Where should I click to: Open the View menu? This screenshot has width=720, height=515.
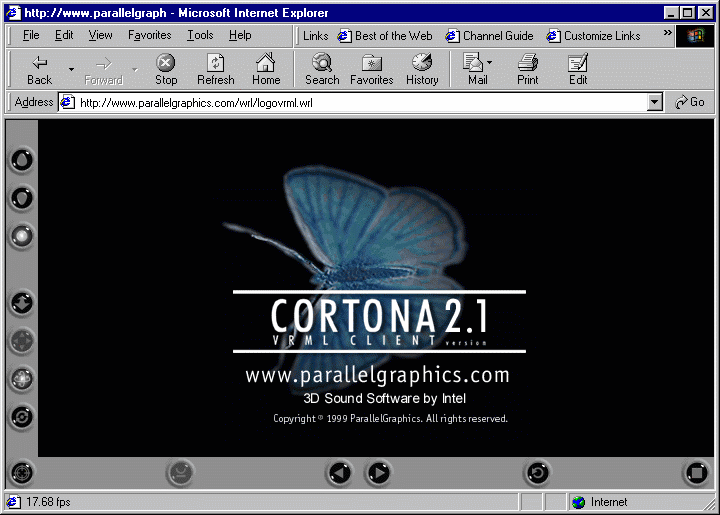[x=100, y=35]
